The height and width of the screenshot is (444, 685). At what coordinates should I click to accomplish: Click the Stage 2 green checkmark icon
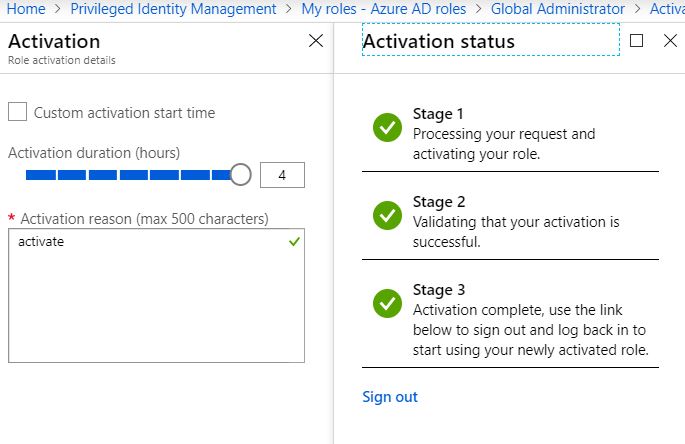pyautogui.click(x=387, y=215)
